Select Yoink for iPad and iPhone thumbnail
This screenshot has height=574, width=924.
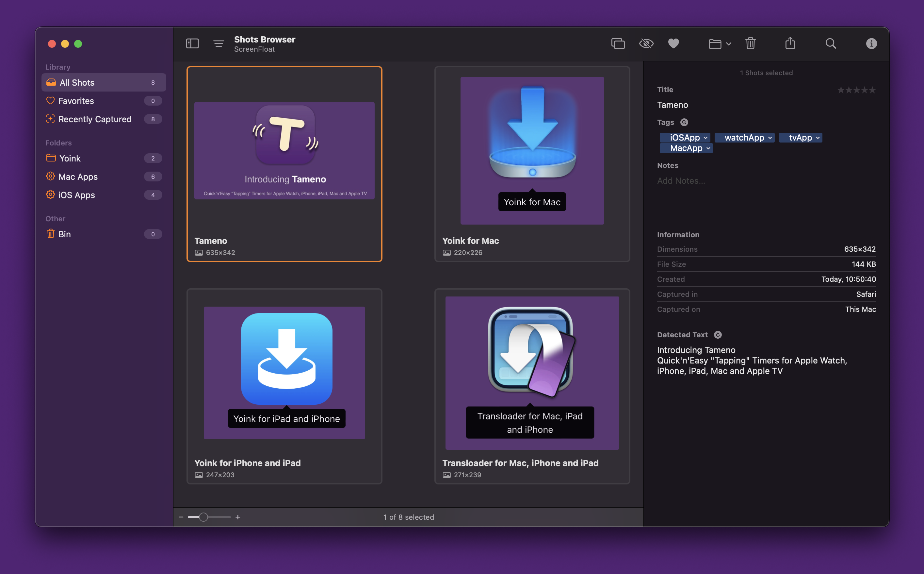click(x=284, y=373)
